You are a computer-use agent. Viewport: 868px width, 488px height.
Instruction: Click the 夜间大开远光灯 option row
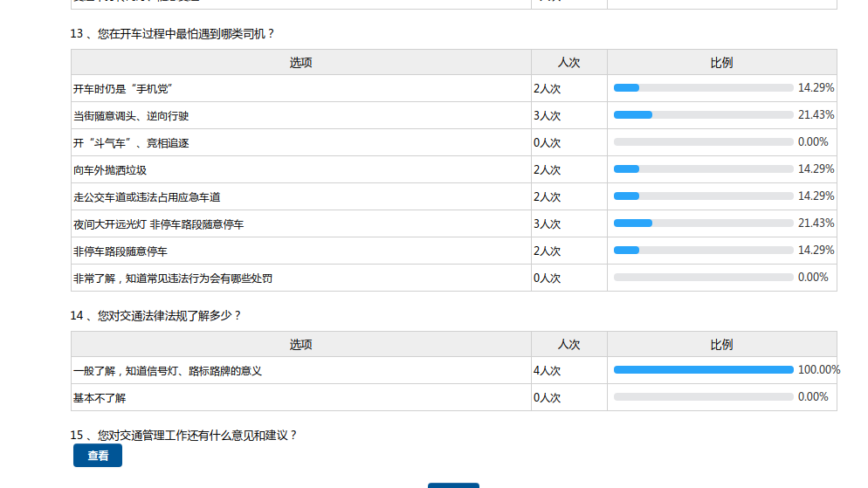coord(158,224)
